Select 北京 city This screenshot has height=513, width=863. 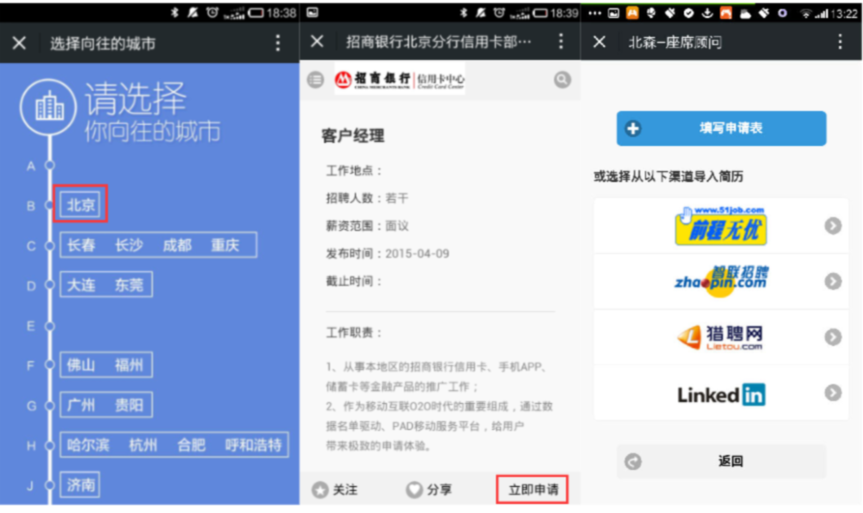tap(81, 205)
